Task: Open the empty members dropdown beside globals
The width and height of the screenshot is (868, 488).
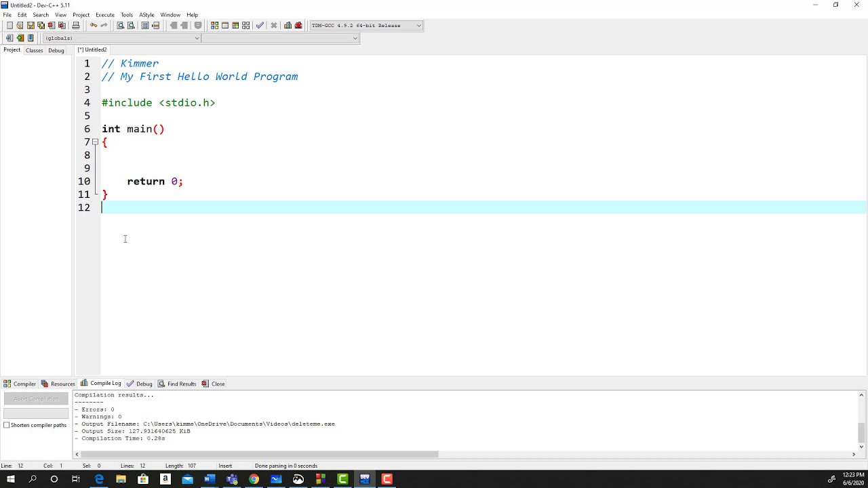Action: [x=280, y=38]
